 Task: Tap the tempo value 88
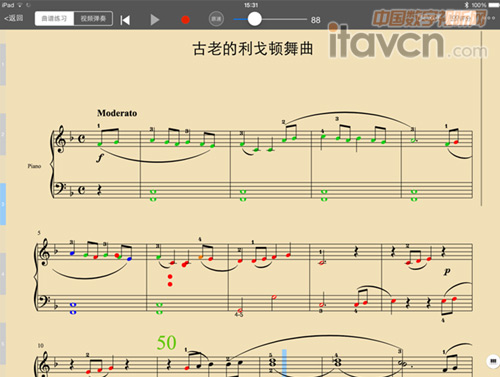coord(315,20)
